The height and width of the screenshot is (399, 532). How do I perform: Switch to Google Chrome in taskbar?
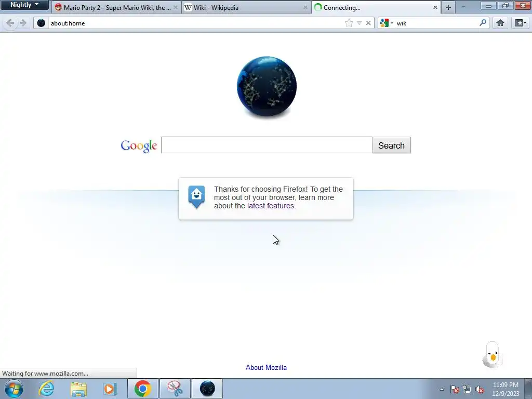(x=142, y=389)
